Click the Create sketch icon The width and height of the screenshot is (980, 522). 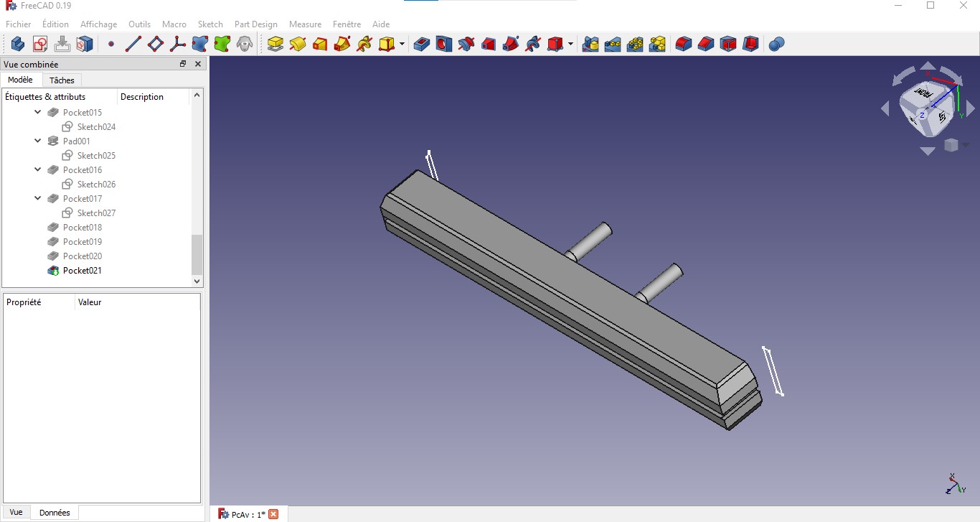coord(40,45)
